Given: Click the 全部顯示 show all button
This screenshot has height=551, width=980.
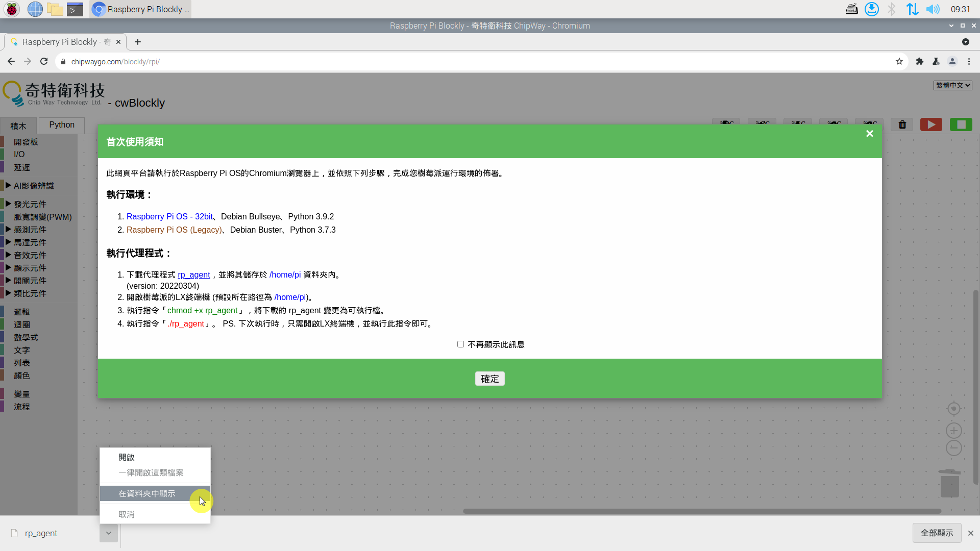Looking at the screenshot, I should [x=937, y=533].
